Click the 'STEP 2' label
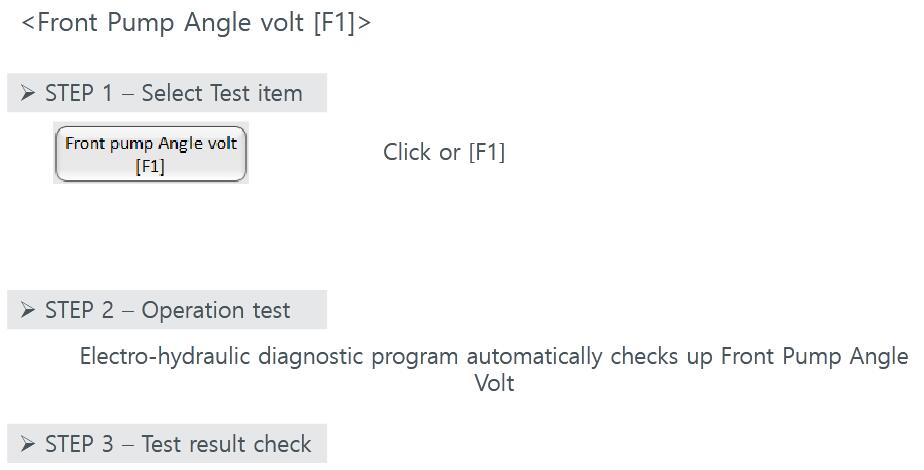 point(79,310)
